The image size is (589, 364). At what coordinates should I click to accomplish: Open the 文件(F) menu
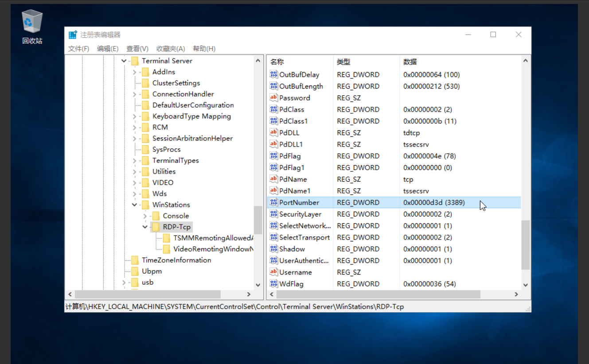click(x=78, y=49)
